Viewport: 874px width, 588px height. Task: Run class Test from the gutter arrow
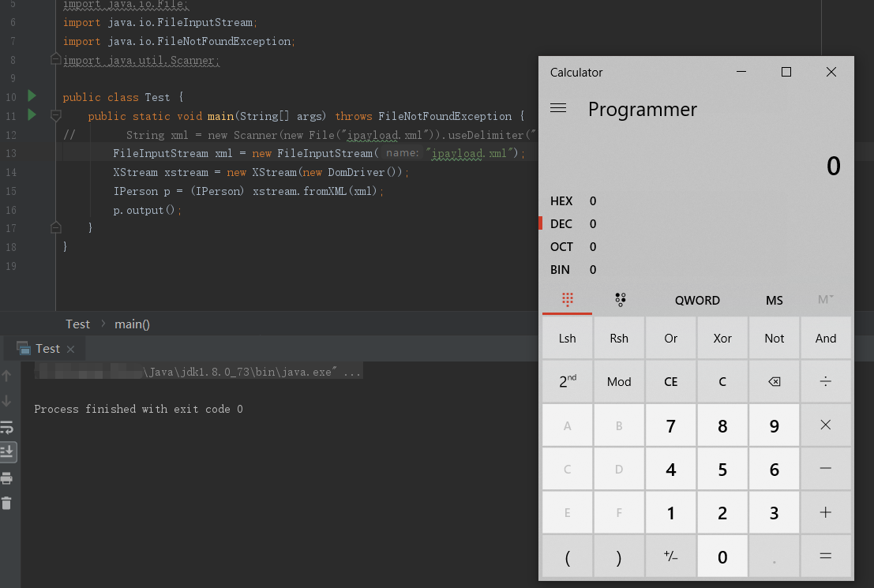(x=32, y=96)
